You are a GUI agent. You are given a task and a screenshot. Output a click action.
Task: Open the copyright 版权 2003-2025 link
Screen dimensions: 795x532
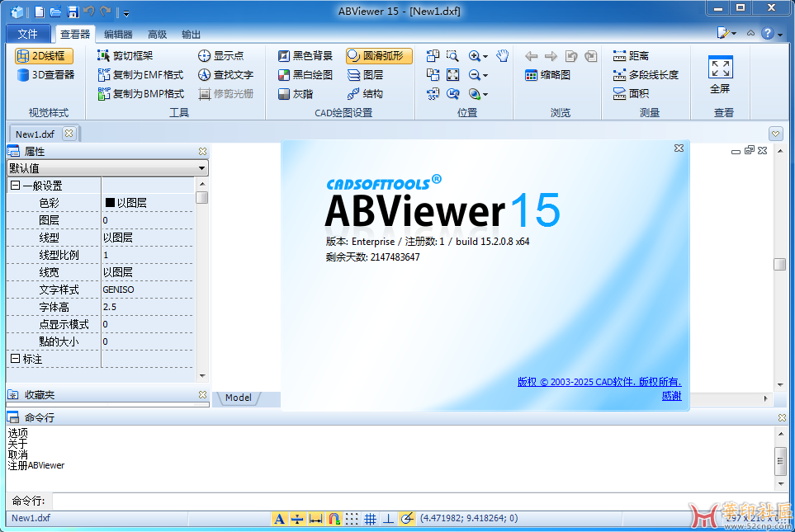pos(599,382)
